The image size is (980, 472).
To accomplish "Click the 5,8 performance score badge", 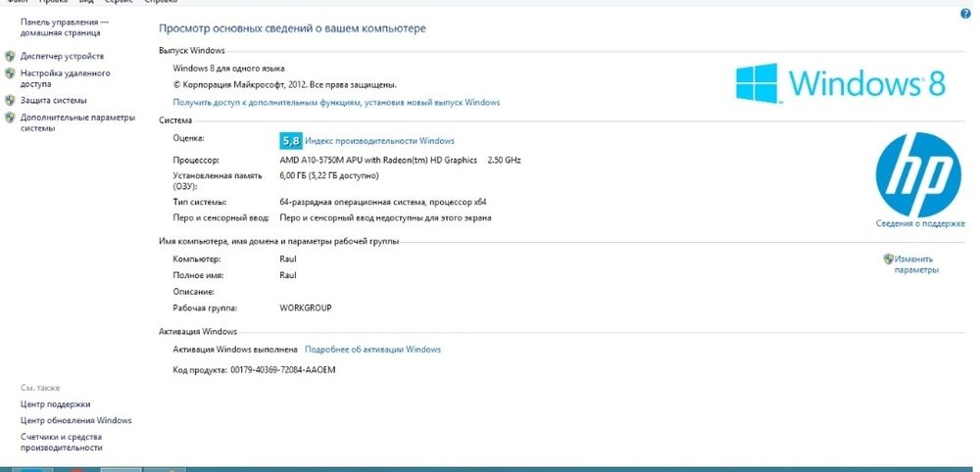I will click(x=291, y=141).
